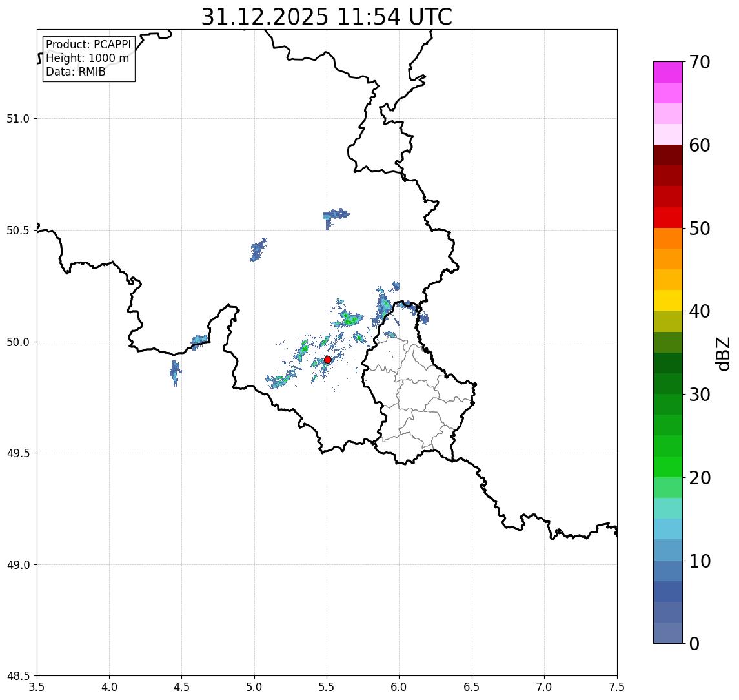Click longitude axis label 7.5
This screenshot has width=739, height=700.
(617, 687)
